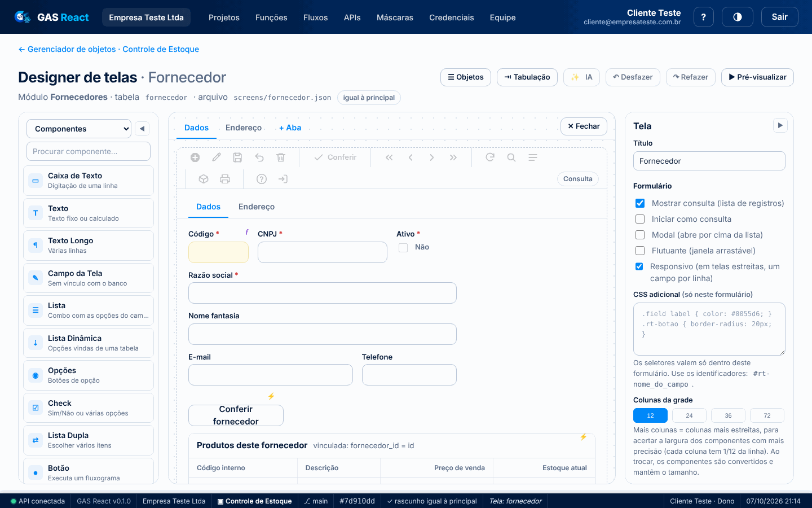Go to first record with double-left arrows

[x=389, y=157]
